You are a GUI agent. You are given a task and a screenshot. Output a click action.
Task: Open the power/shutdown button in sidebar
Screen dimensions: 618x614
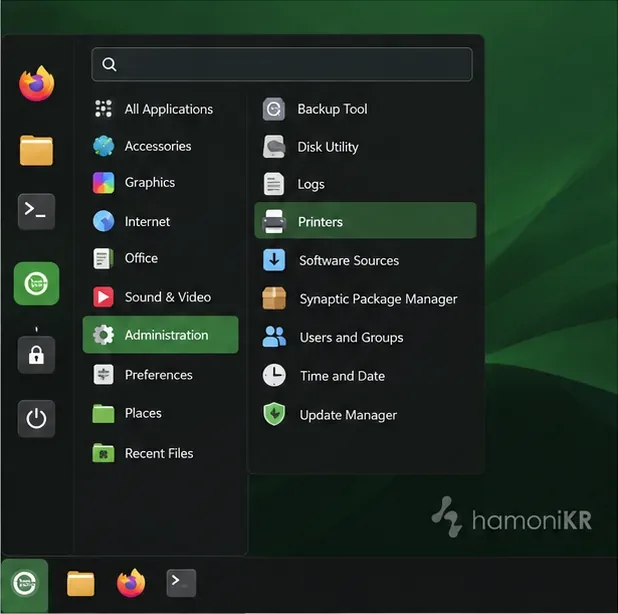point(36,419)
